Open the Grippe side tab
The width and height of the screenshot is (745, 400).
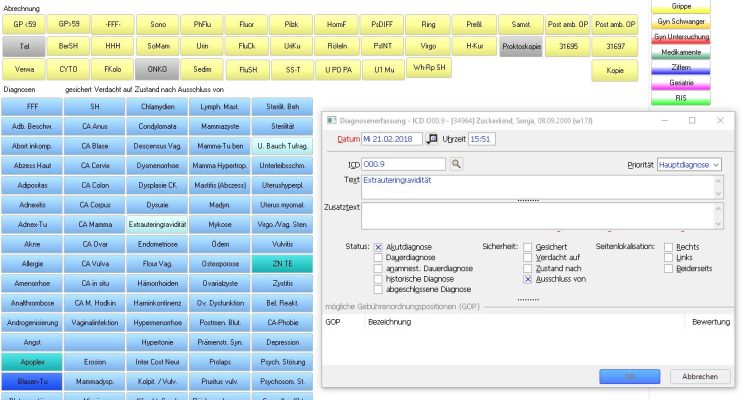pyautogui.click(x=681, y=6)
